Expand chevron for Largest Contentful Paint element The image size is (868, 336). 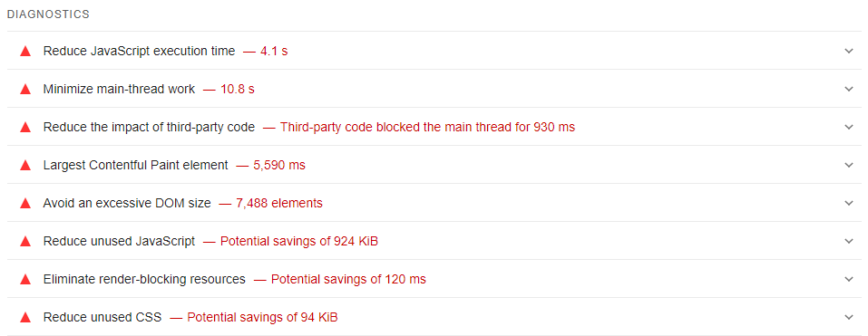point(849,165)
